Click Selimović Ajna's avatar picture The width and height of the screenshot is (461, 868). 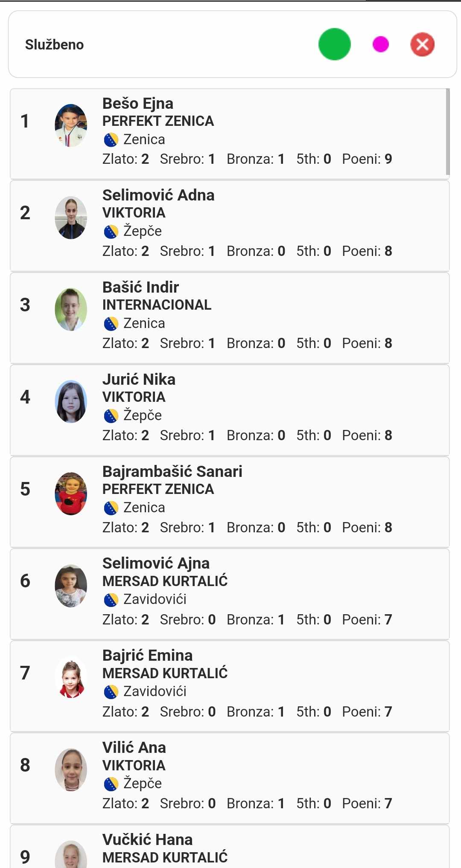pos(71,586)
